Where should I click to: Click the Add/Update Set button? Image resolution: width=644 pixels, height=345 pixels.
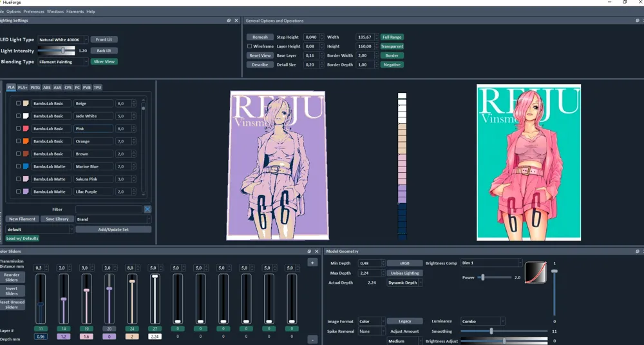point(113,230)
